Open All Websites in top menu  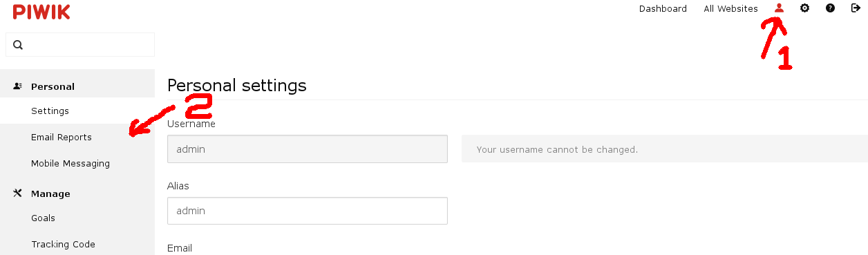point(730,9)
